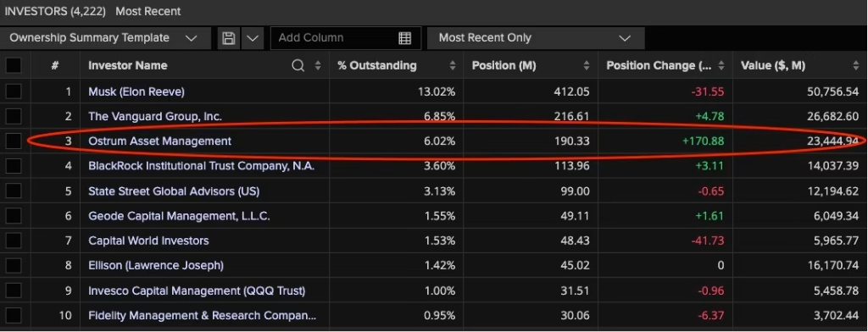Open the grid icon in Add Column field
868x332 pixels.
404,38
